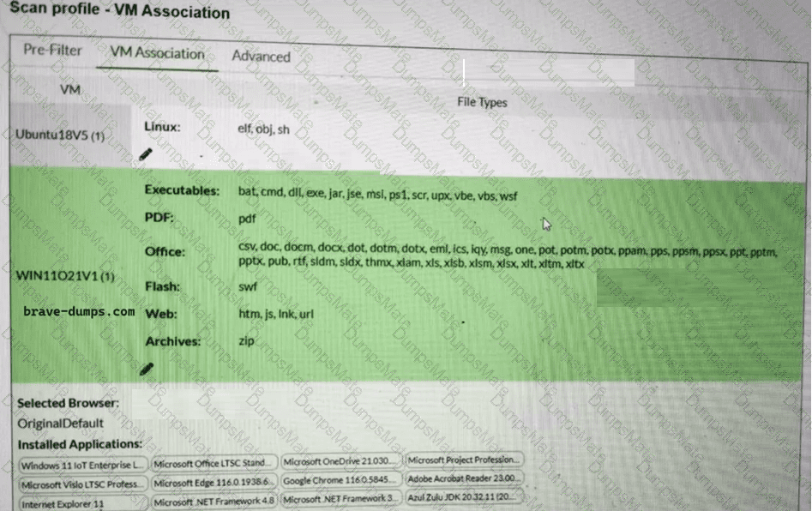Open the Advanced tab
812x511 pixels.
click(260, 56)
